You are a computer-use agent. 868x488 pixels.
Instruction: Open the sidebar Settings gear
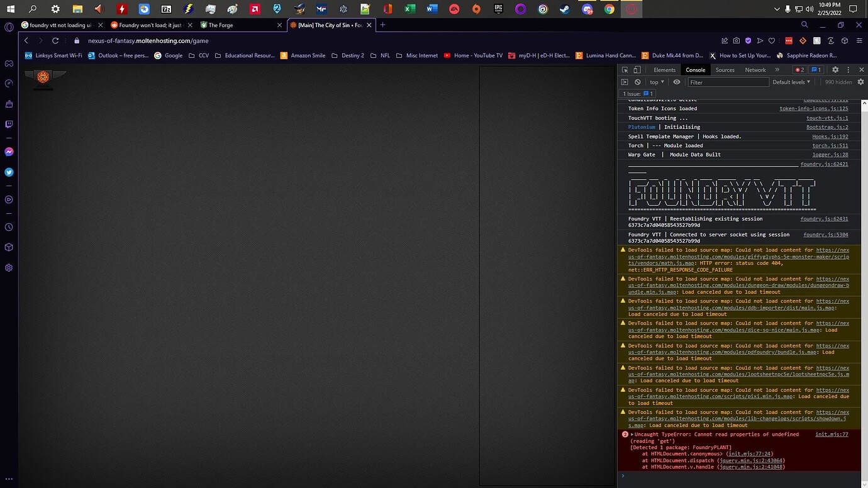(x=9, y=267)
